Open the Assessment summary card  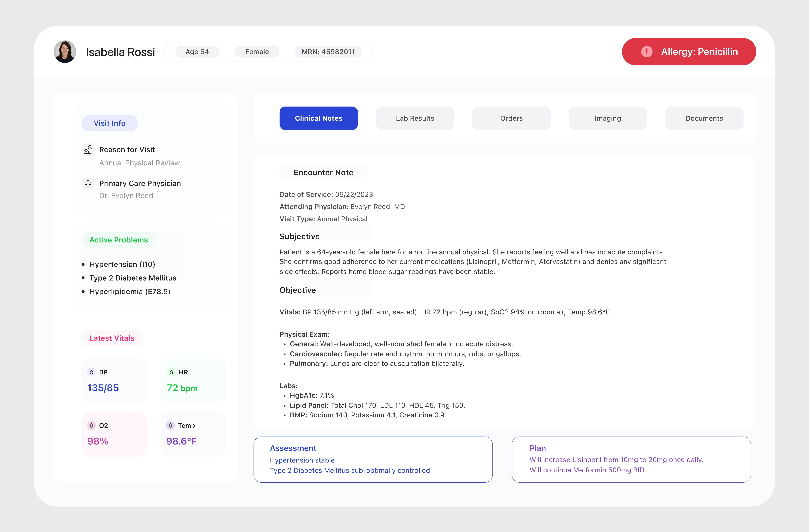[373, 459]
